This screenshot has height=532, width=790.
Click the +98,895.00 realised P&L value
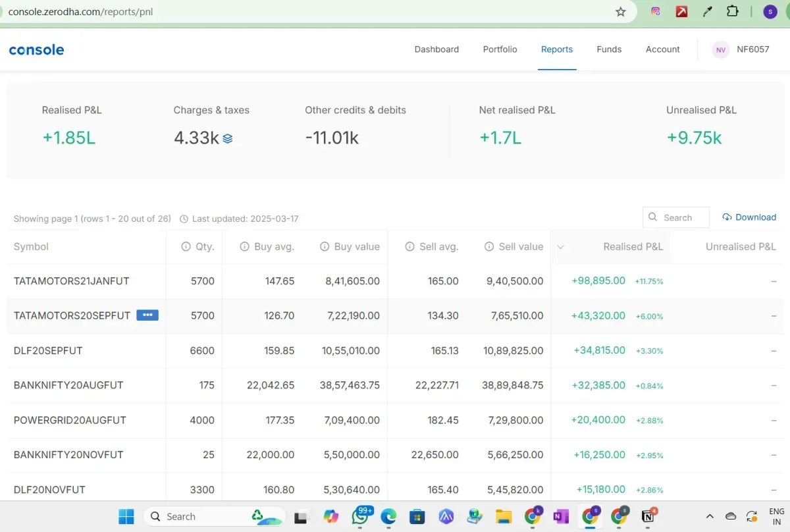point(598,280)
